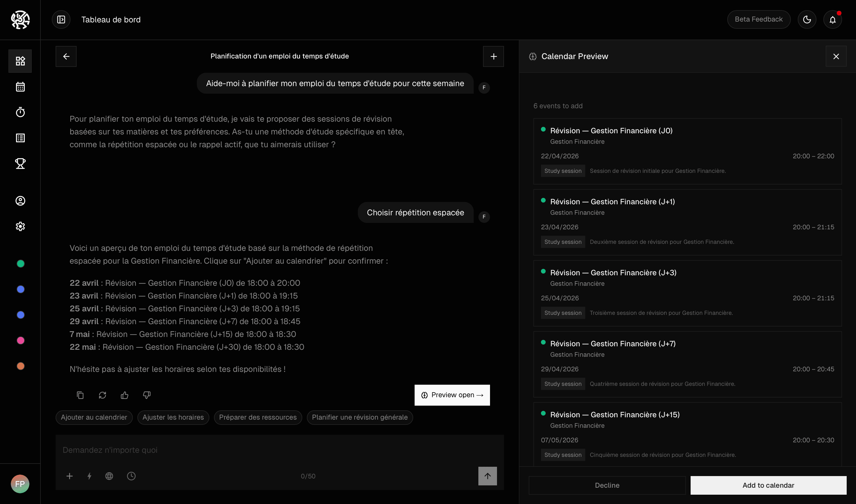Open the notes list sidebar icon
This screenshot has height=504, width=856.
20,138
